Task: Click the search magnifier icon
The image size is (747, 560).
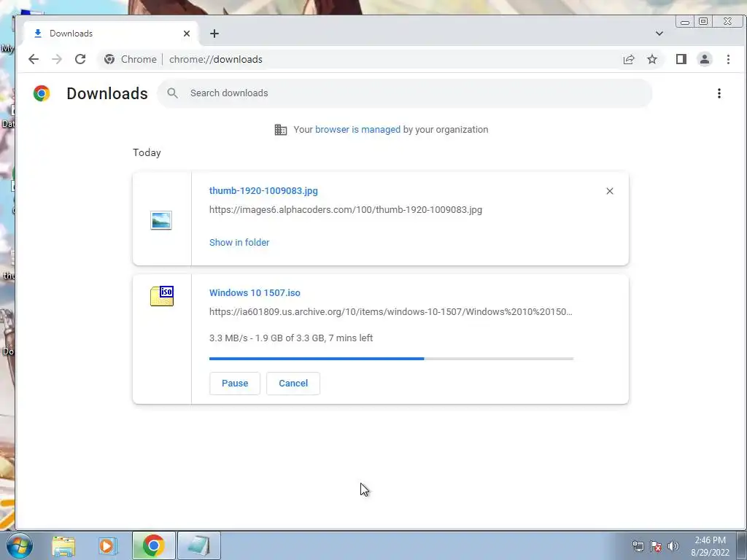Action: 172,93
